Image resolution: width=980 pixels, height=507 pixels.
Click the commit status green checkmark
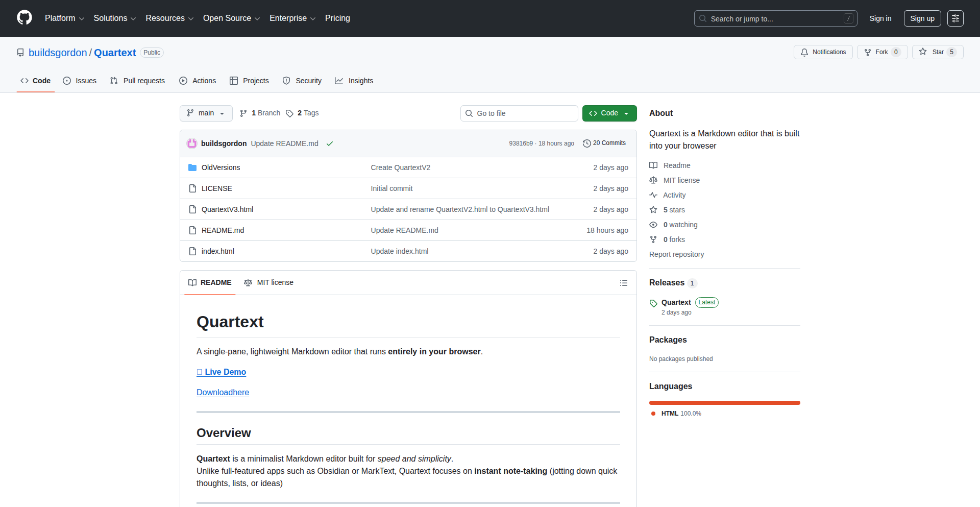[330, 143]
